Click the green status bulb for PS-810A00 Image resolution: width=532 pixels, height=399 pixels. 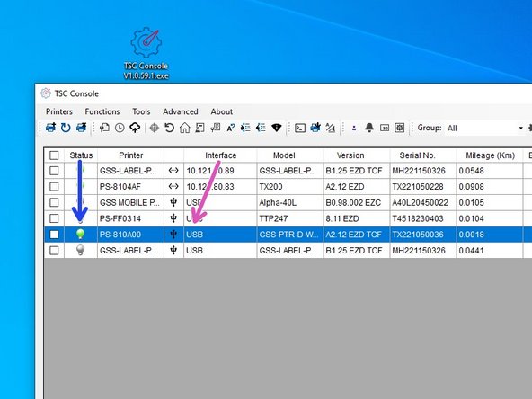click(80, 235)
